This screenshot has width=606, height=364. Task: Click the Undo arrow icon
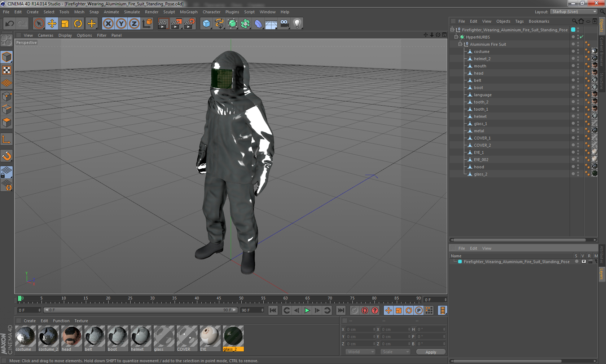pos(10,24)
